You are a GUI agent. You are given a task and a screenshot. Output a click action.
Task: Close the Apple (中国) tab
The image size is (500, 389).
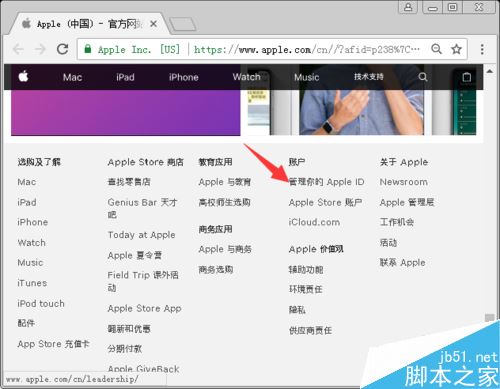(x=153, y=24)
